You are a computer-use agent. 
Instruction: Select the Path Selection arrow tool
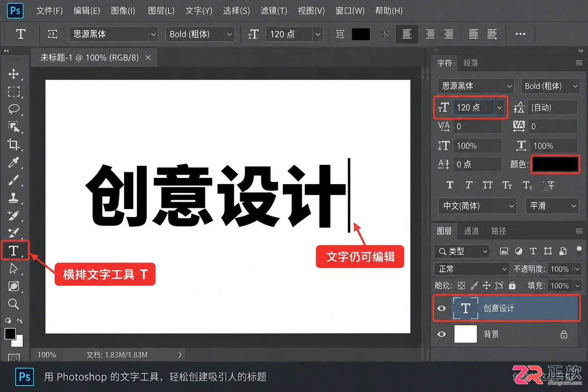13,269
